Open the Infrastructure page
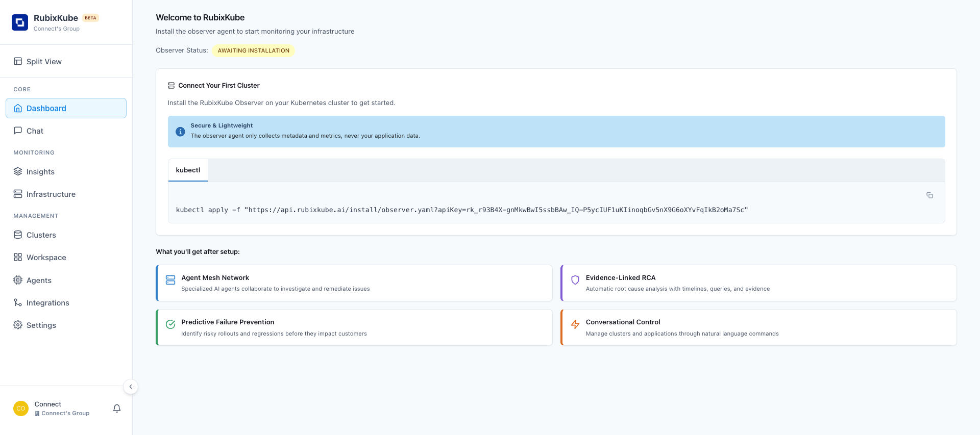This screenshot has height=435, width=980. coord(66,194)
